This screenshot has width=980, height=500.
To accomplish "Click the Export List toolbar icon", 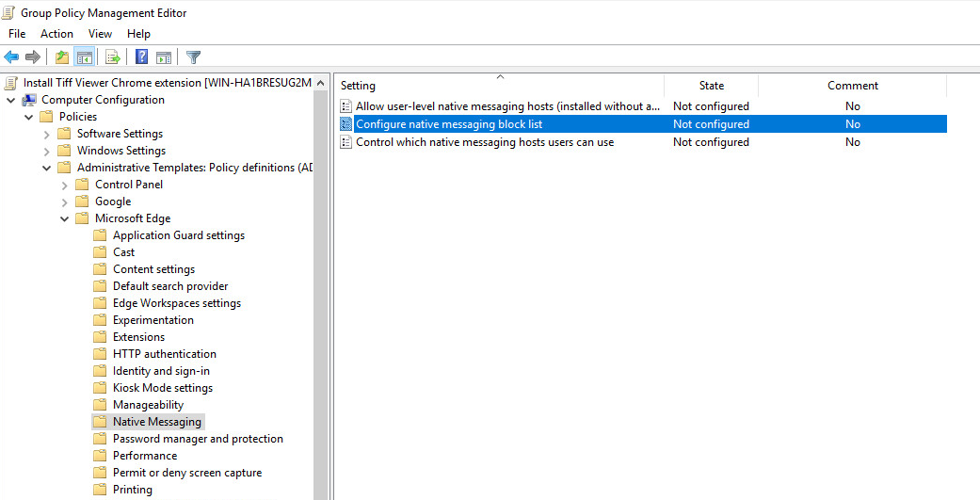I will [x=112, y=57].
